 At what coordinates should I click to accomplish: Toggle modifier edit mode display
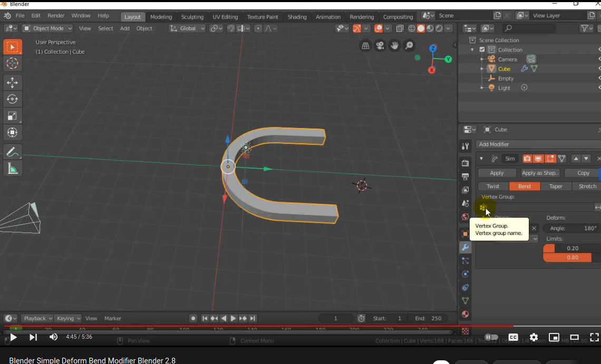[x=550, y=159]
